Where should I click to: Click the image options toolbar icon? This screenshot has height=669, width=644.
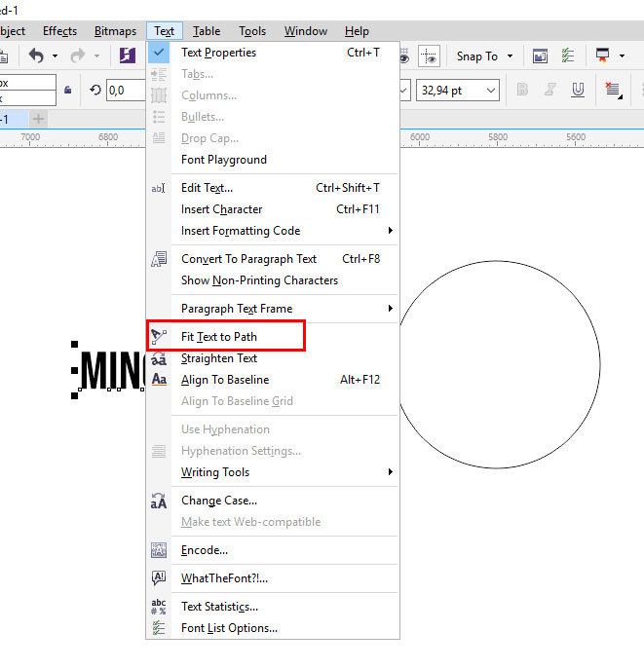pyautogui.click(x=540, y=56)
